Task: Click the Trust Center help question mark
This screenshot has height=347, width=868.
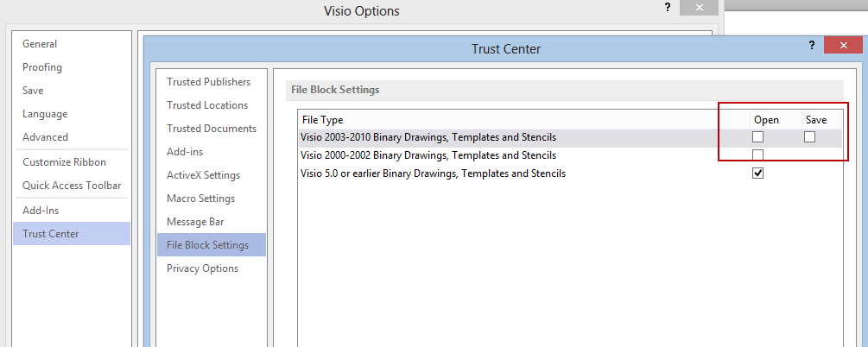Action: point(812,47)
